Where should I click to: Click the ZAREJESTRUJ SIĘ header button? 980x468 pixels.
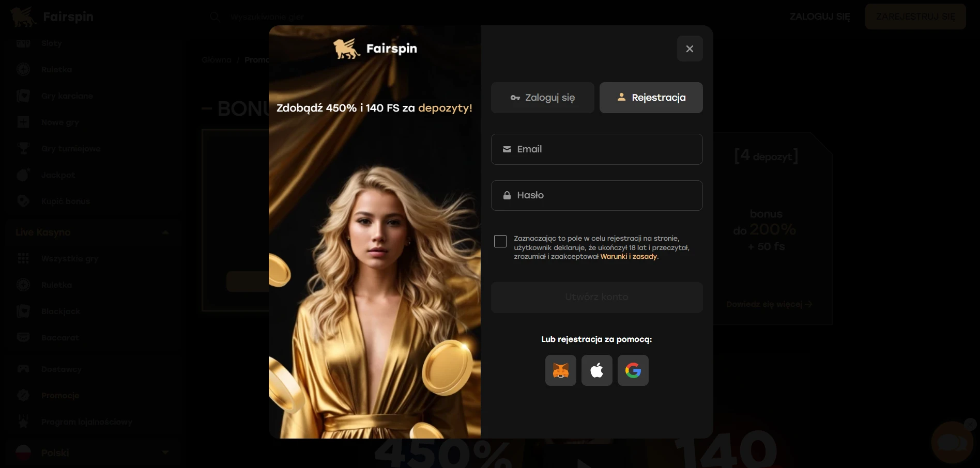[915, 17]
